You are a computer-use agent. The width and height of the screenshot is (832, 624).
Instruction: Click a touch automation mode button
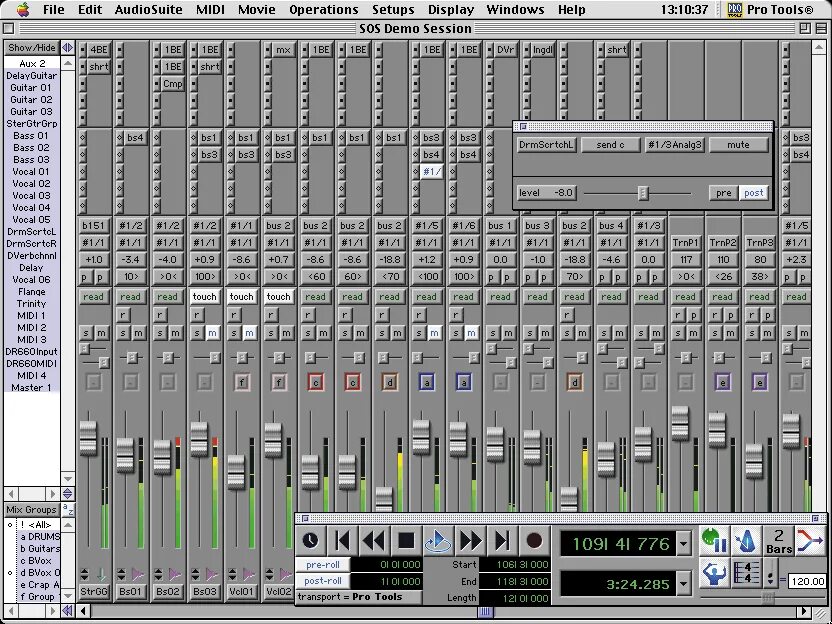(x=241, y=297)
